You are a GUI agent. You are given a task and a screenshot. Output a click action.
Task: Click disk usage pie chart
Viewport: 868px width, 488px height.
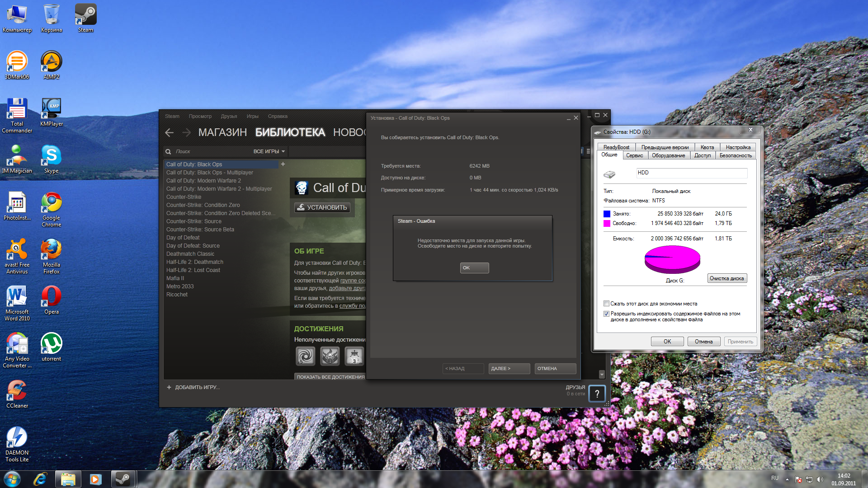tap(672, 260)
